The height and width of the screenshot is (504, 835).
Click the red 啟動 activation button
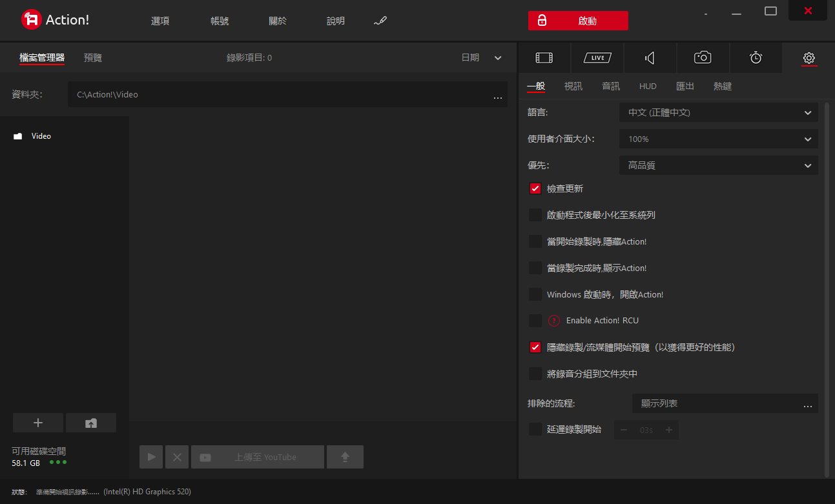tap(578, 21)
